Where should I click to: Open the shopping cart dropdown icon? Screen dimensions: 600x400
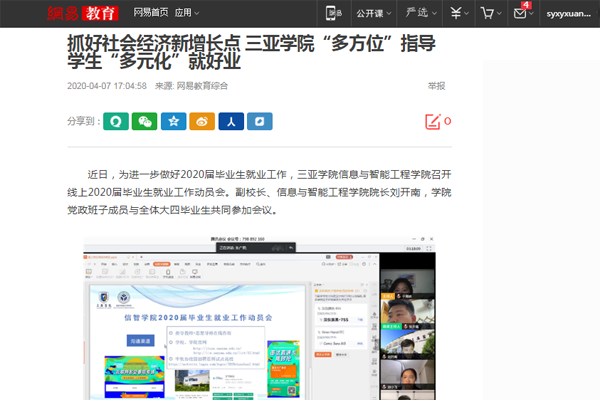491,13
